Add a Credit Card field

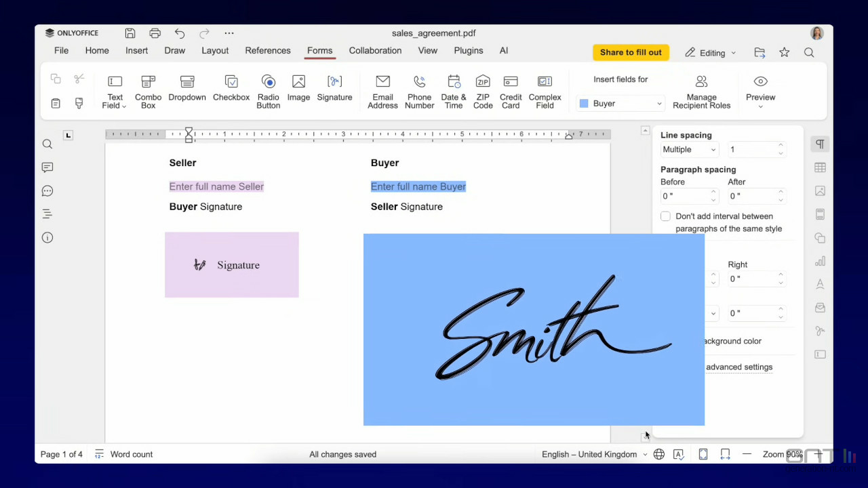tap(511, 90)
